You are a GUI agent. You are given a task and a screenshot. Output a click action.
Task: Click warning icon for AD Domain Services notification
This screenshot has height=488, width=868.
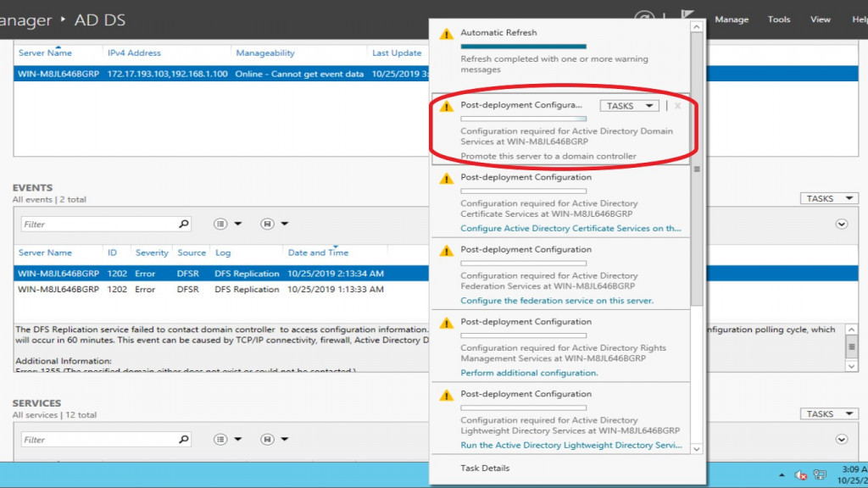click(446, 106)
